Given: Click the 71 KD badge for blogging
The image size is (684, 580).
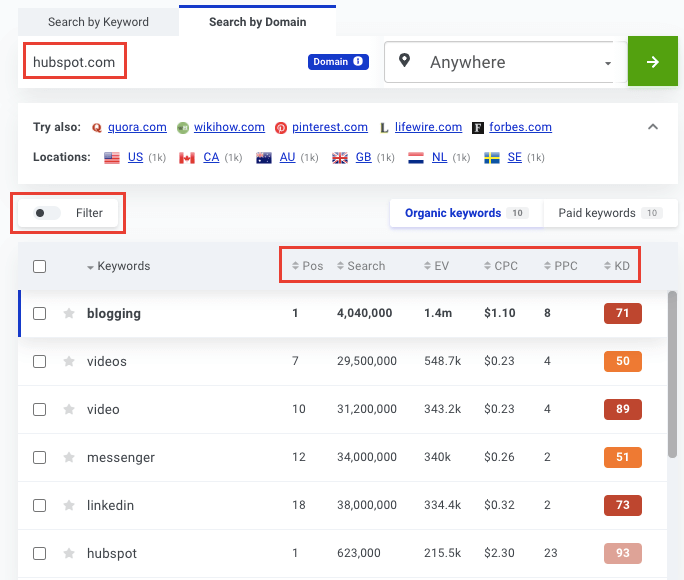Looking at the screenshot, I should 622,313.
